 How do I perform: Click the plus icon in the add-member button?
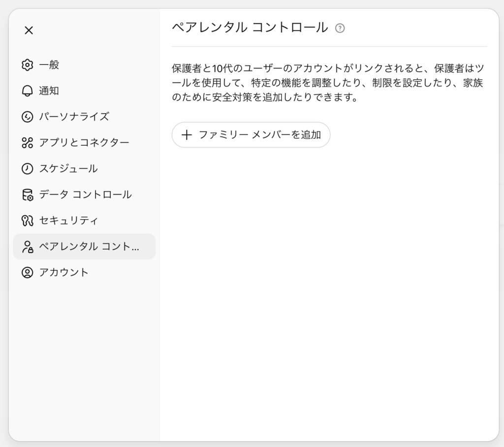point(187,135)
